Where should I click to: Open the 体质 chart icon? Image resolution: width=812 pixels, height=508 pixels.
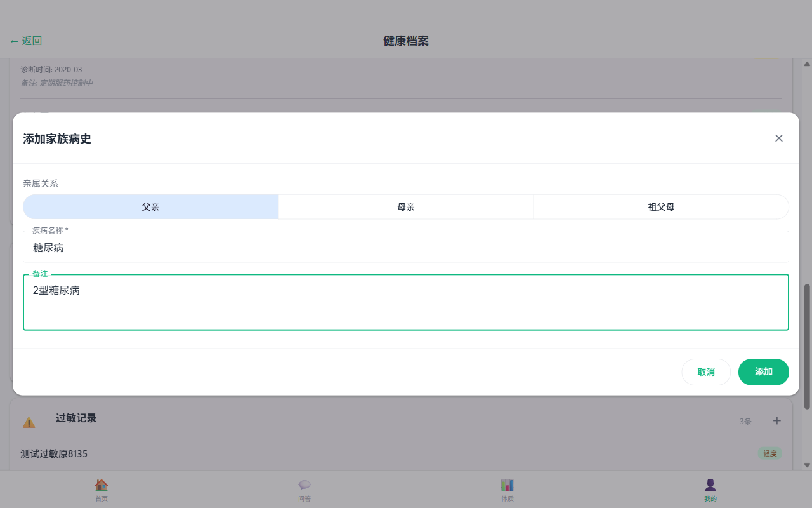[x=507, y=485]
